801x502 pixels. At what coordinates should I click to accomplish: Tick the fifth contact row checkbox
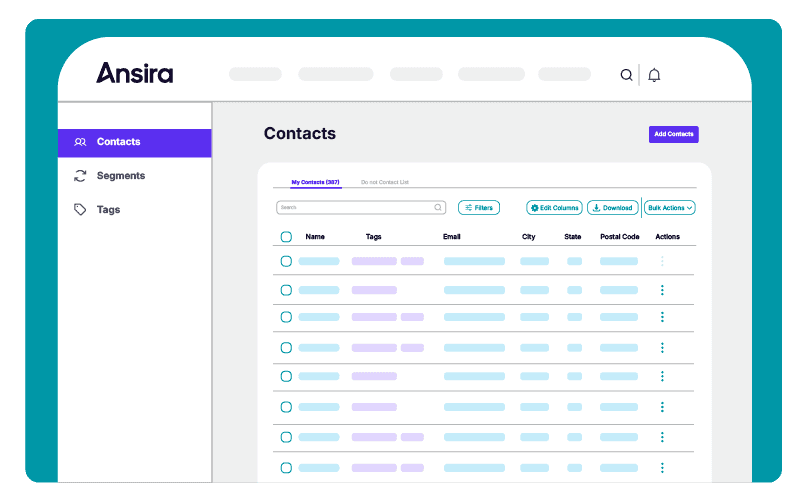point(286,376)
